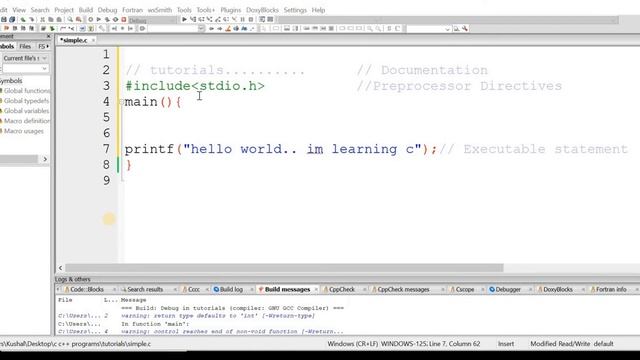Collapse the main() fold marker at line 4
Image resolution: width=640 pixels, height=360 pixels.
(122, 102)
